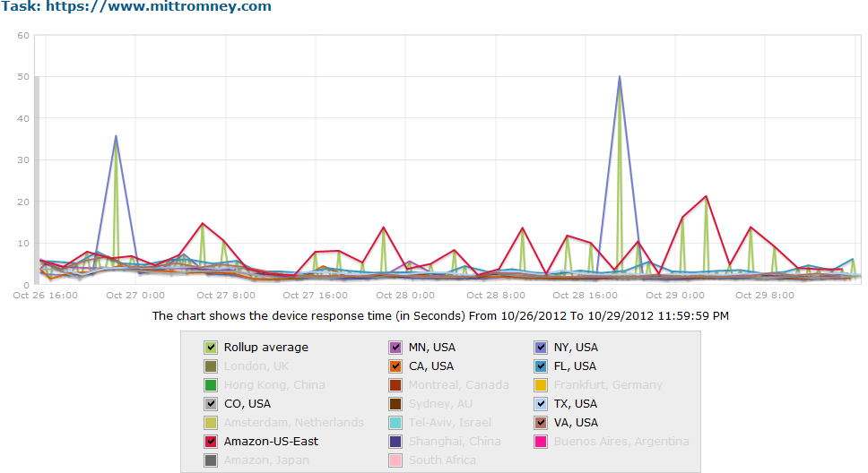
Task: Click the Oct 26 16:00 axis label
Action: pos(46,296)
